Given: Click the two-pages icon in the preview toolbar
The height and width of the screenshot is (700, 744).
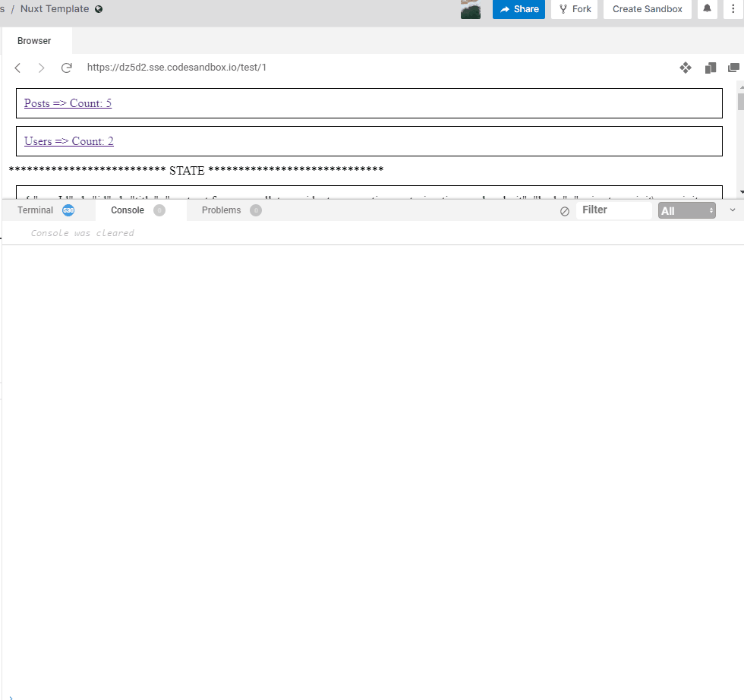Looking at the screenshot, I should click(711, 68).
